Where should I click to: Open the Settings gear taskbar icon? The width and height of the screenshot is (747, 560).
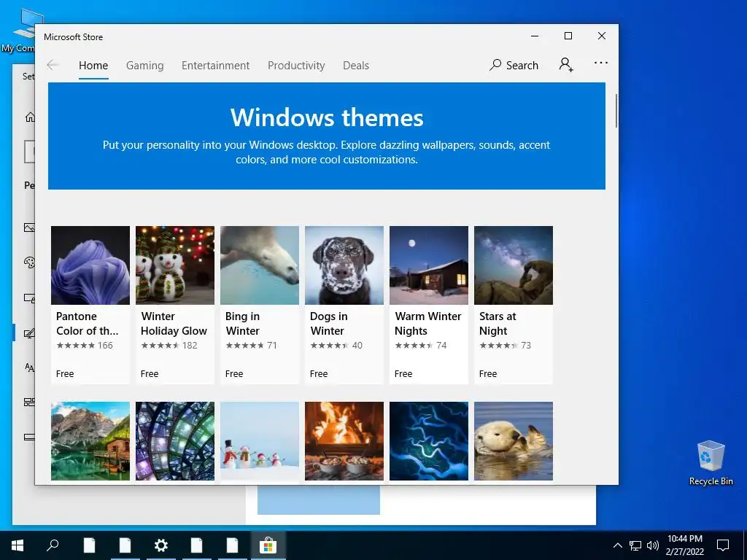(x=161, y=545)
